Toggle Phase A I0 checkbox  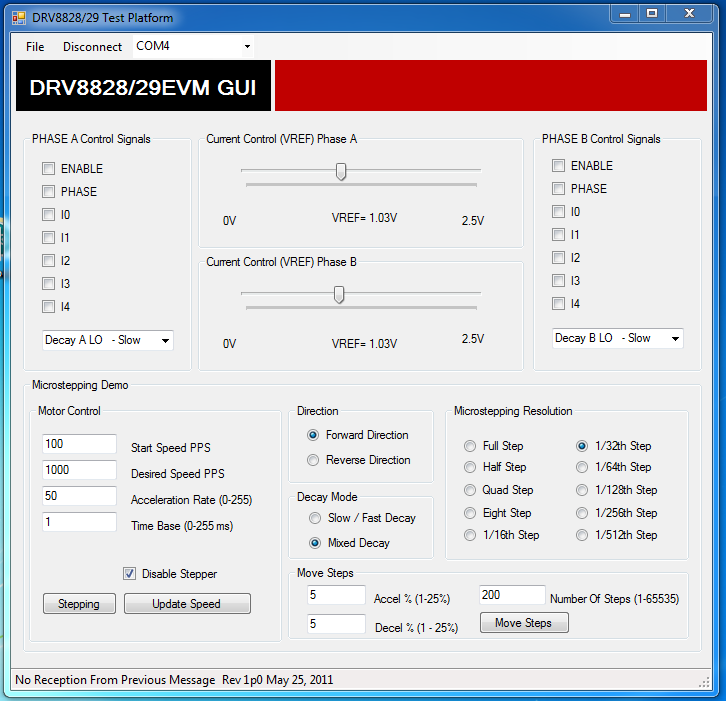[x=49, y=215]
